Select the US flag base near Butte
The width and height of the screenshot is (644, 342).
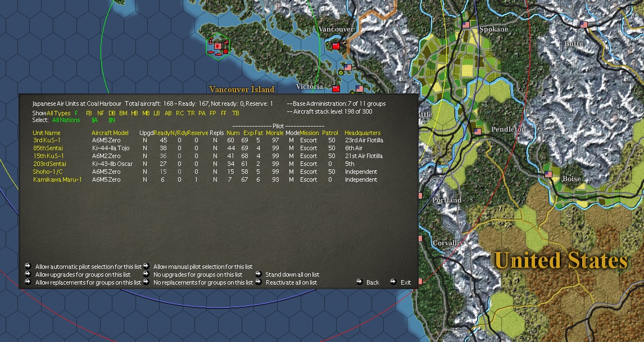click(584, 25)
